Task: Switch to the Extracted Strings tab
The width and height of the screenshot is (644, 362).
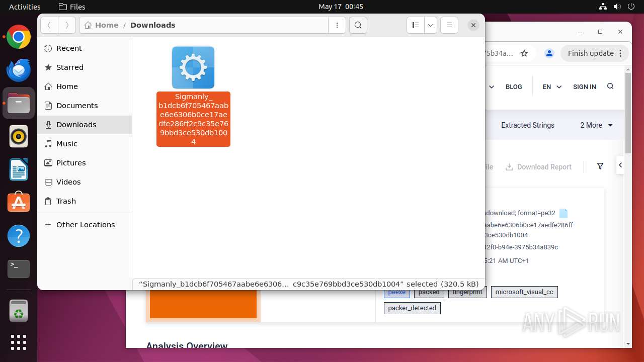Action: coord(528,125)
